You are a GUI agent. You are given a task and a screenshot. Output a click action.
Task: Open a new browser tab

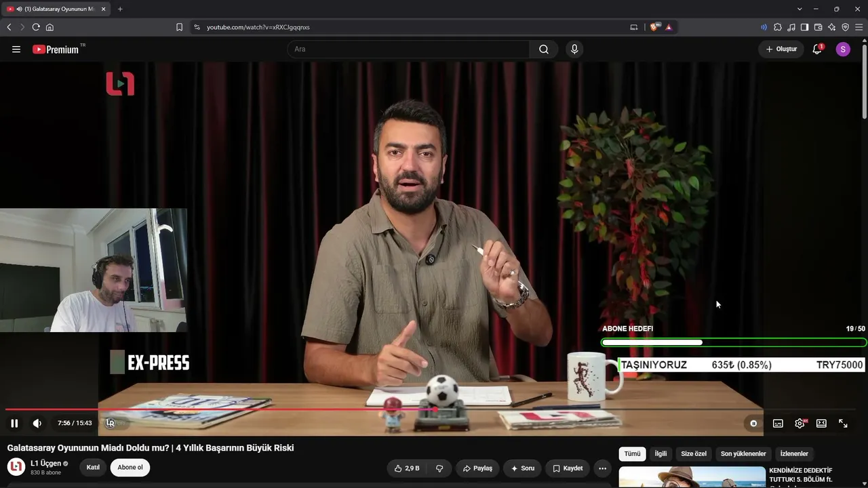[x=120, y=9]
